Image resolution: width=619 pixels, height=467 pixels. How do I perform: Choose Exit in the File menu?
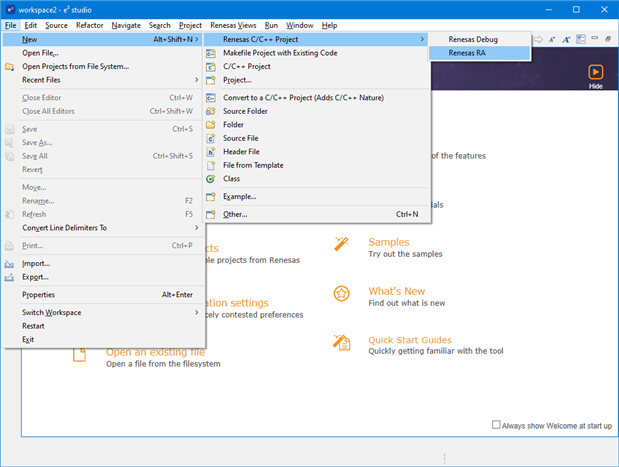(x=103, y=339)
